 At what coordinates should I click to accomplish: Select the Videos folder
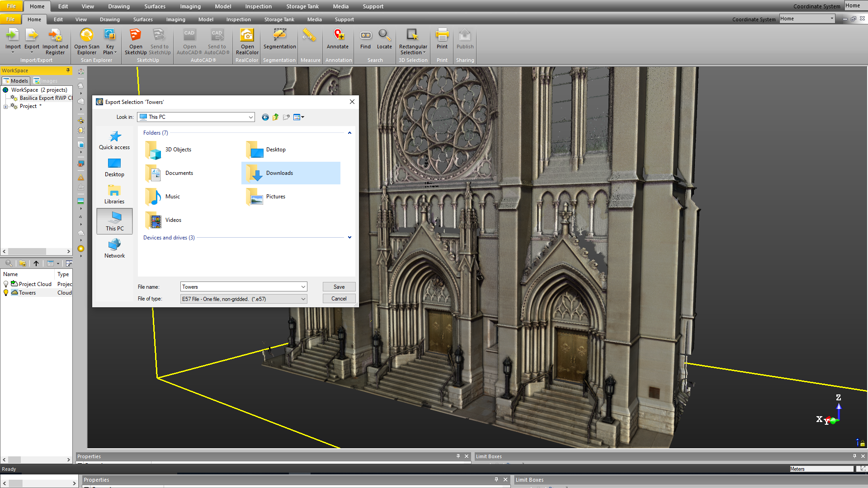tap(163, 220)
